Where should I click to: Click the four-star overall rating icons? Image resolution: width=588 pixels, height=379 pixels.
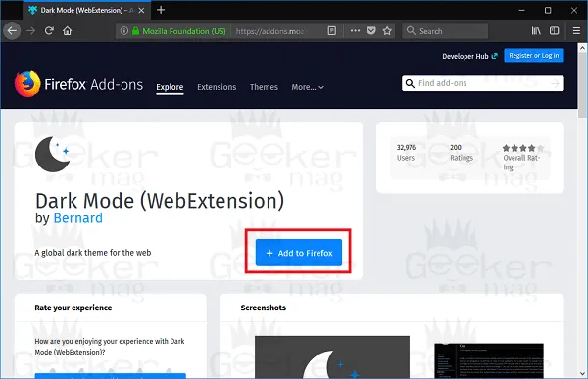(x=523, y=148)
